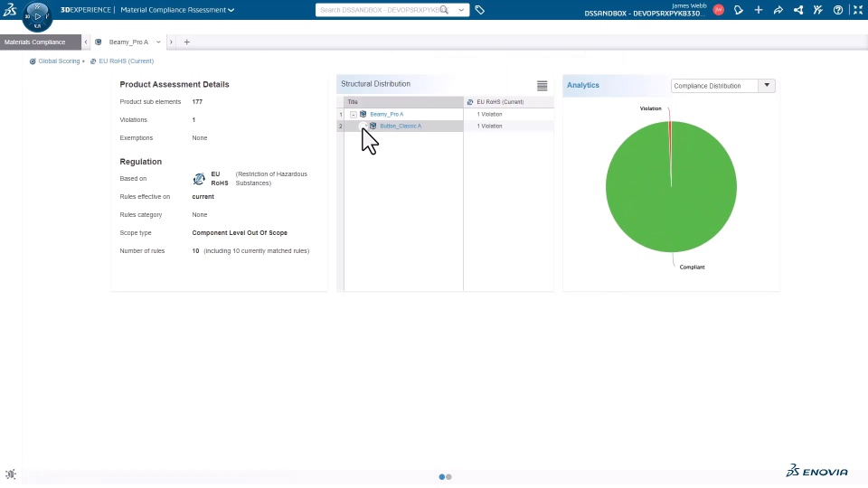
Task: Open the tools icon in top bar
Action: click(818, 10)
